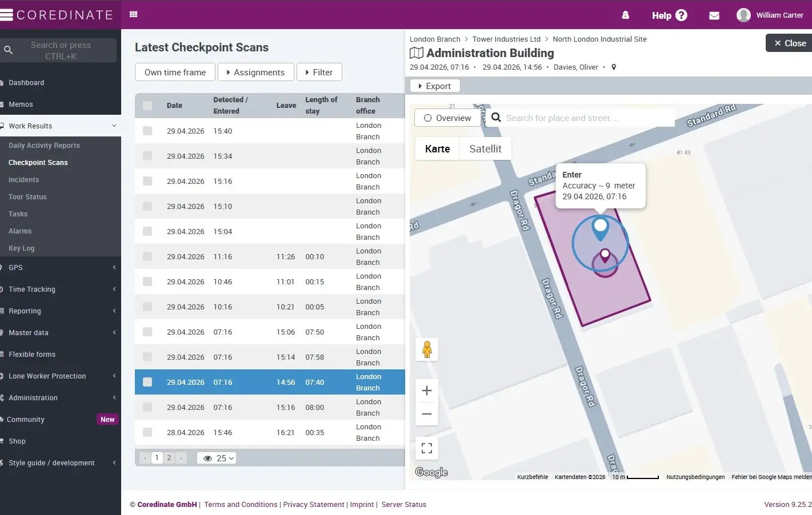Focus the place and street search field

pos(579,118)
